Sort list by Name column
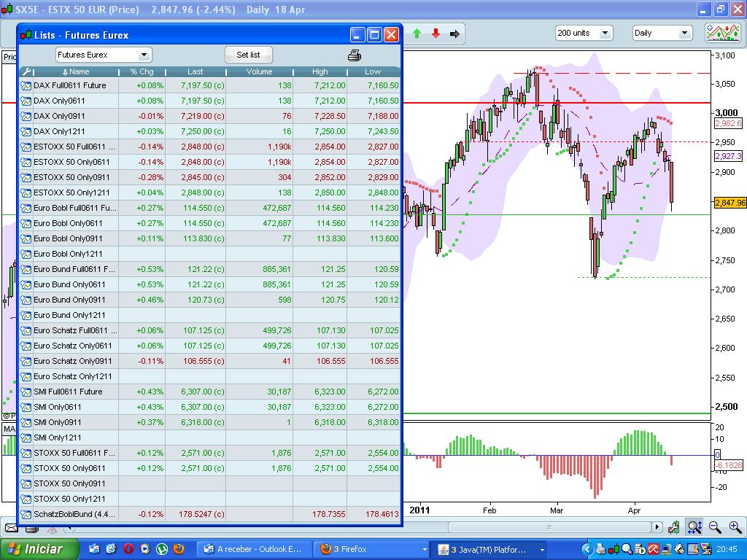 tap(75, 72)
